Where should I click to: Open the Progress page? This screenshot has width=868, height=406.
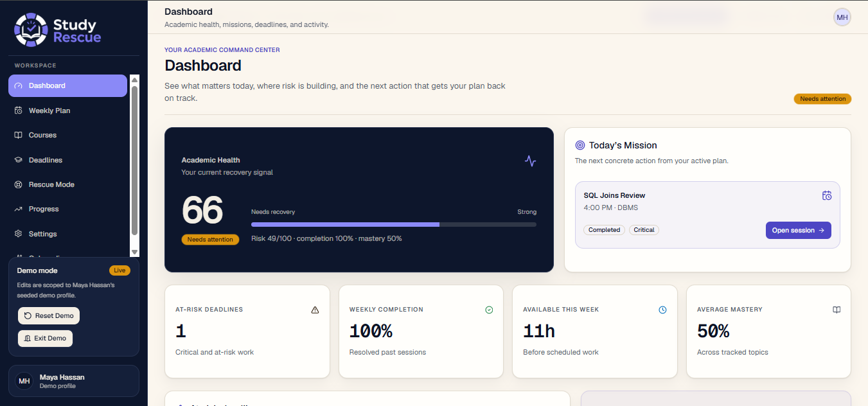point(67,209)
